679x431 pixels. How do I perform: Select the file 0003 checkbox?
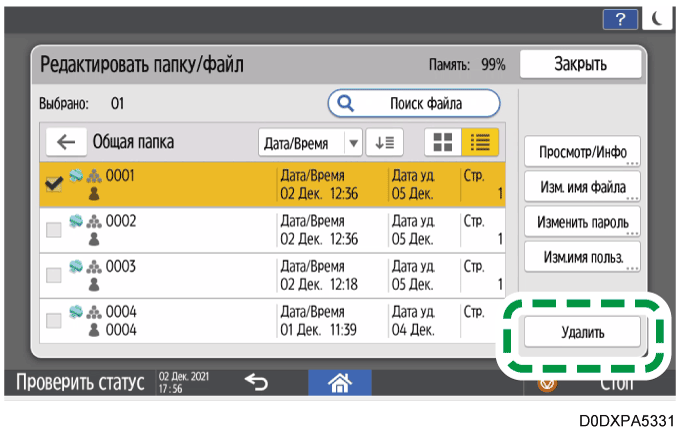click(x=53, y=274)
